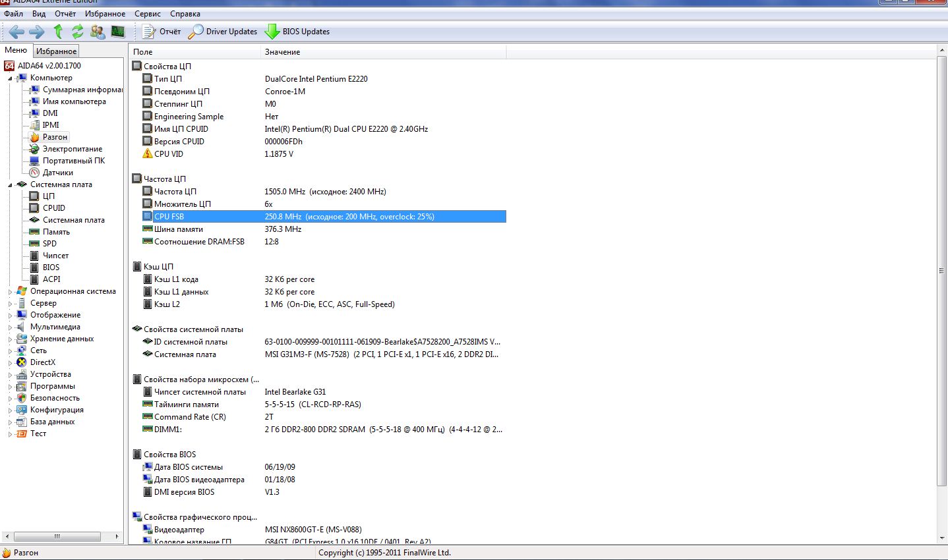Click the sidebar horizontal scrollbar right arrow

pos(117,536)
